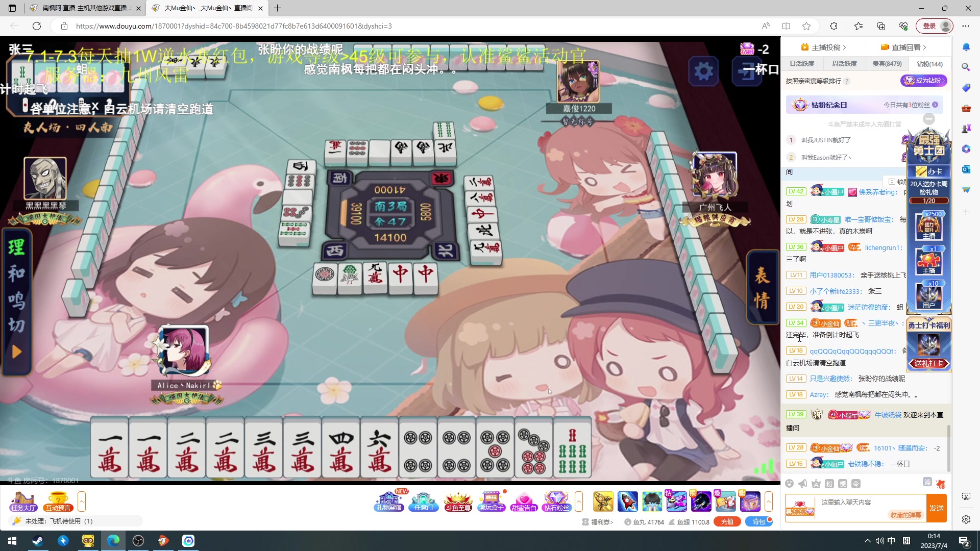The width and height of the screenshot is (980, 551).
Task: Click the 成为钻粉 button
Action: (x=924, y=81)
